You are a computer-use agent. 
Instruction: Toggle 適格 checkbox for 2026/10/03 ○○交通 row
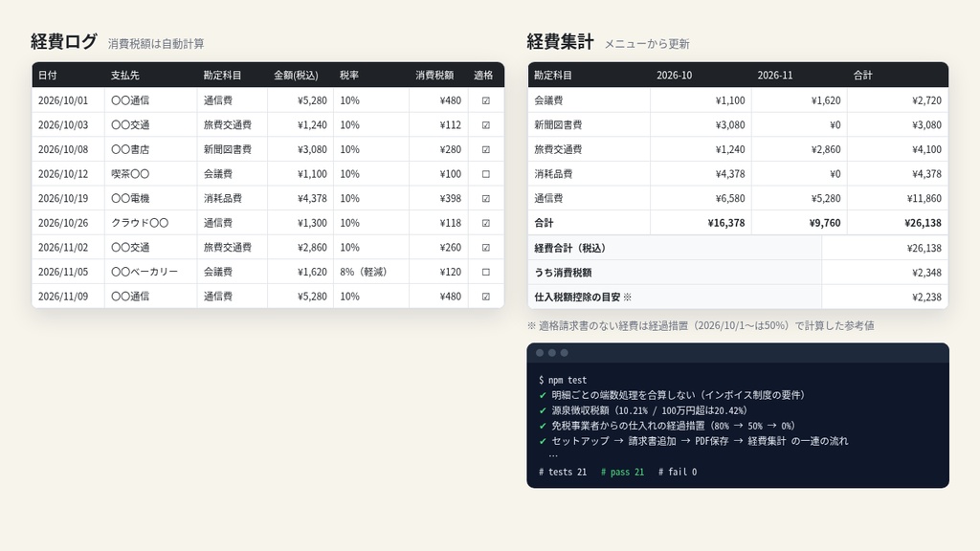(485, 125)
